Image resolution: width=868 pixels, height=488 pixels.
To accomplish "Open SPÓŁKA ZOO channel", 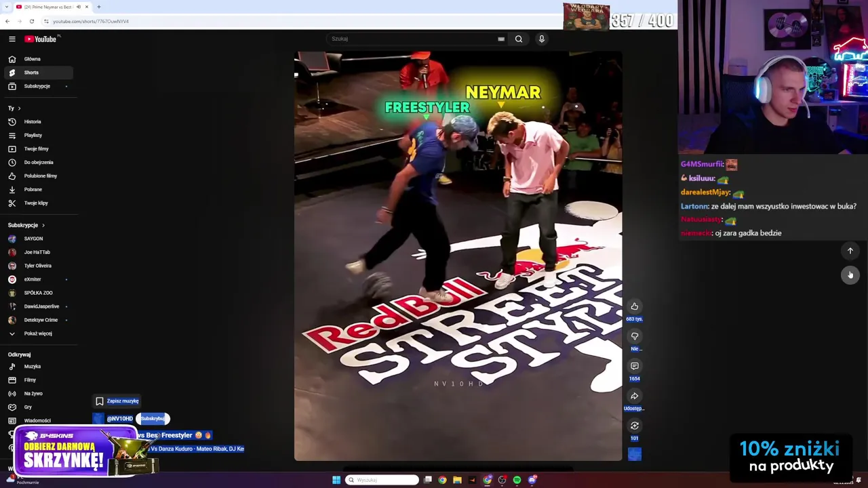I will 39,293.
